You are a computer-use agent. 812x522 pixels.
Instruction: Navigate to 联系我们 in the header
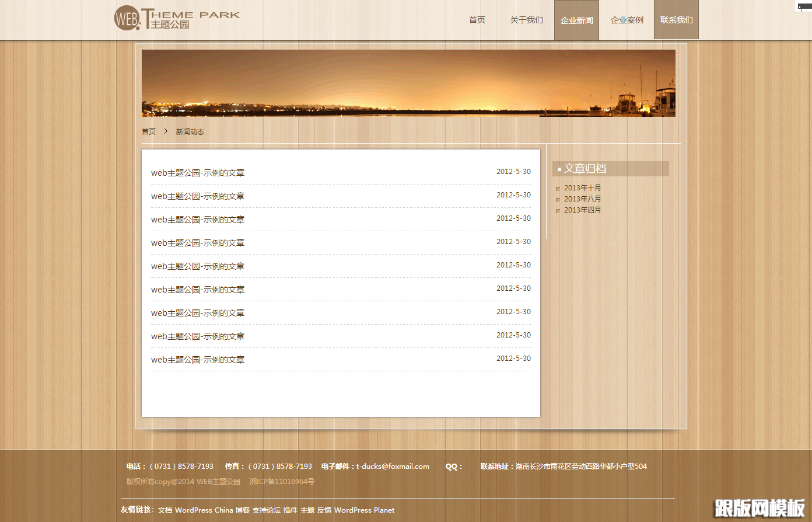[x=676, y=20]
